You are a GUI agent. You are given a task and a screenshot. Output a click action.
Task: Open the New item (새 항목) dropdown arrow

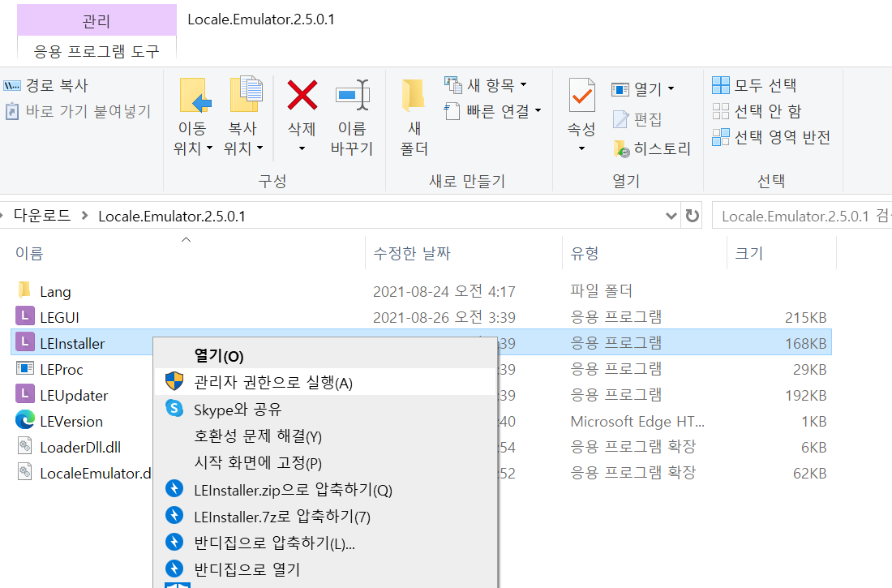[523, 85]
